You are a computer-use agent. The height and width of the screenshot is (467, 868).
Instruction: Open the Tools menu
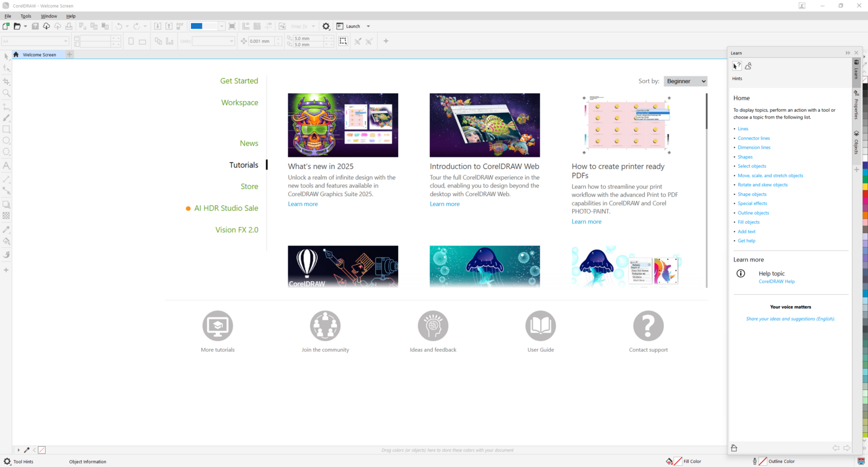26,16
